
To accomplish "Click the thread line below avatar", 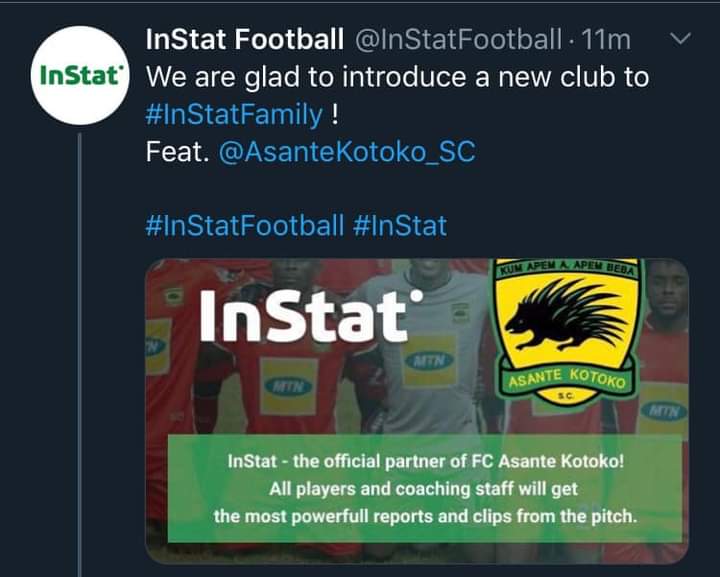I will tap(79, 354).
